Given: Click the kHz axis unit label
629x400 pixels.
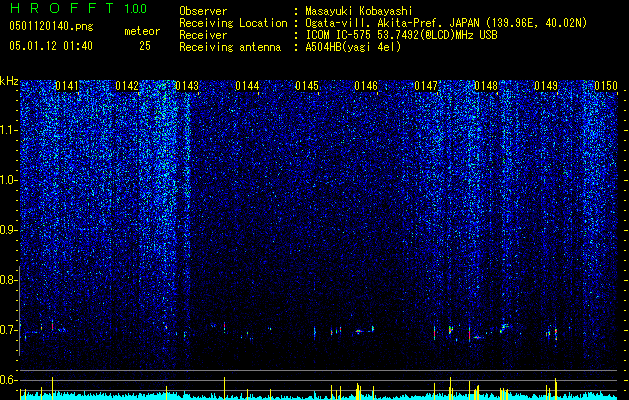Looking at the screenshot, I should [9, 82].
